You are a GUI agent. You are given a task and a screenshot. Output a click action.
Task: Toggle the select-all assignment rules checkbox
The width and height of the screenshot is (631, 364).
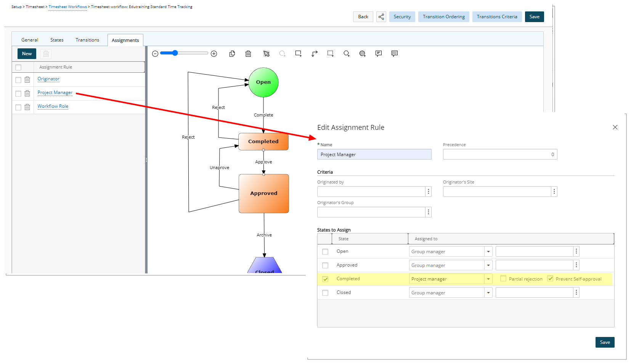pyautogui.click(x=18, y=67)
